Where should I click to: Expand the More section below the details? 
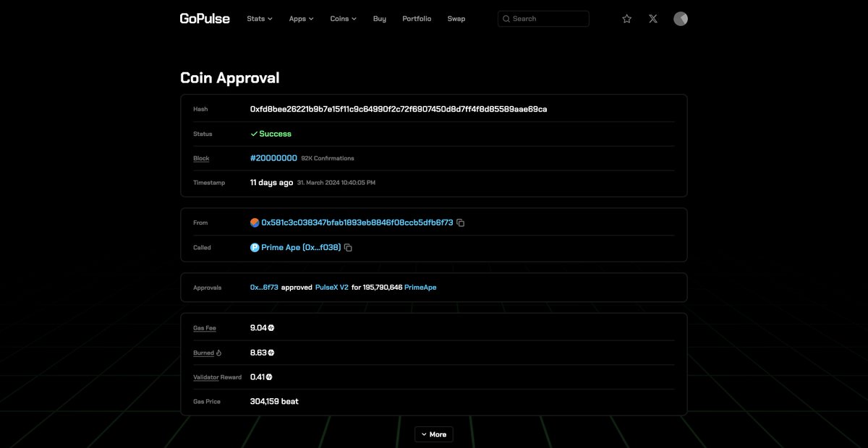pyautogui.click(x=433, y=434)
